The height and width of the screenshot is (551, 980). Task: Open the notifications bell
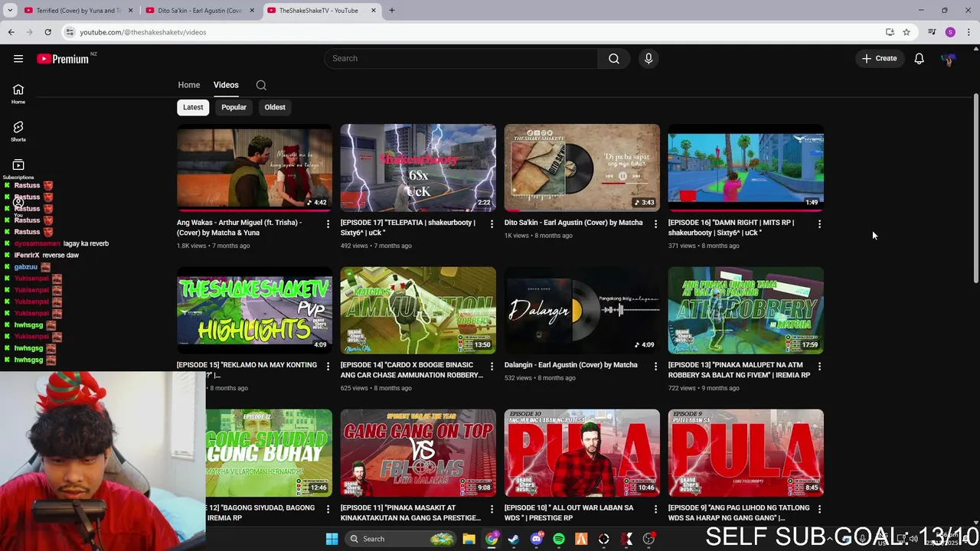coord(920,59)
